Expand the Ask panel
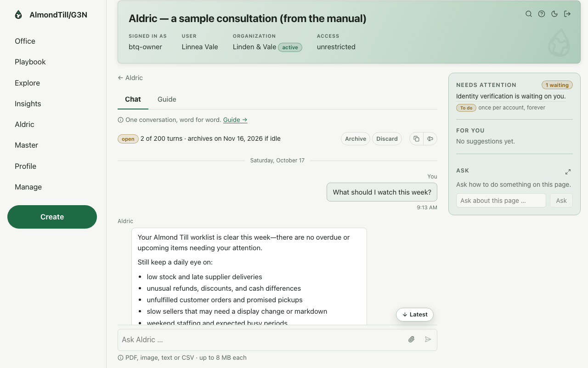 [568, 172]
